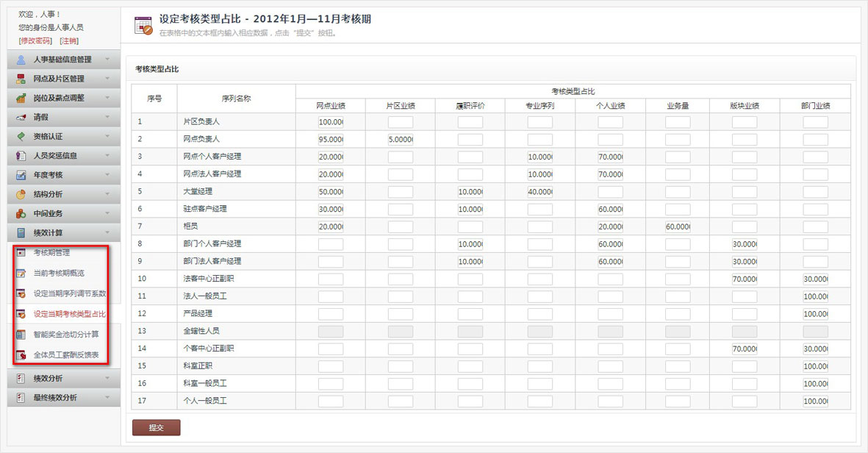Click the icon next to 请假
The image size is (868, 453).
21,118
